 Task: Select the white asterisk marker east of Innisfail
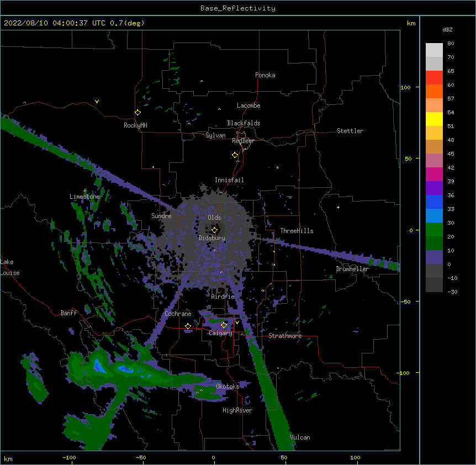point(277,167)
